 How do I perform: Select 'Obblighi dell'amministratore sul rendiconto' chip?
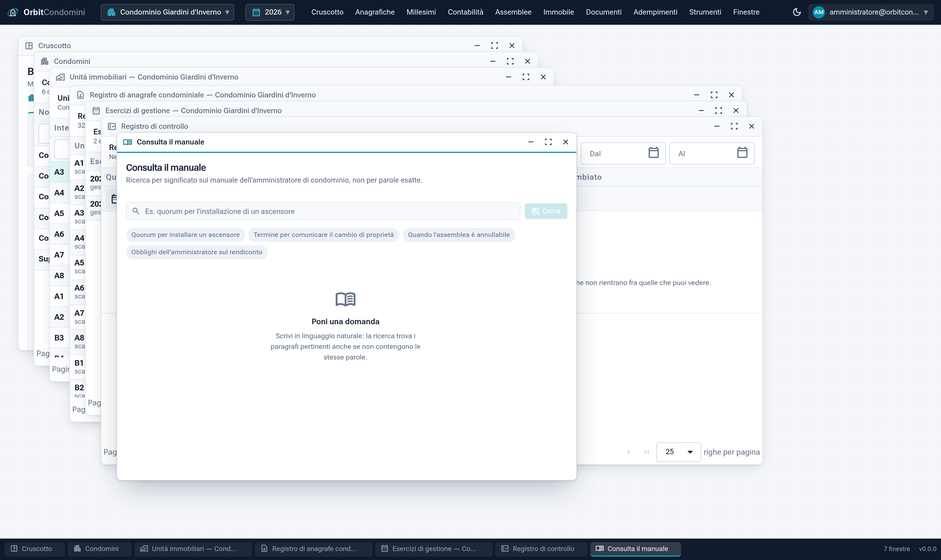coord(197,252)
